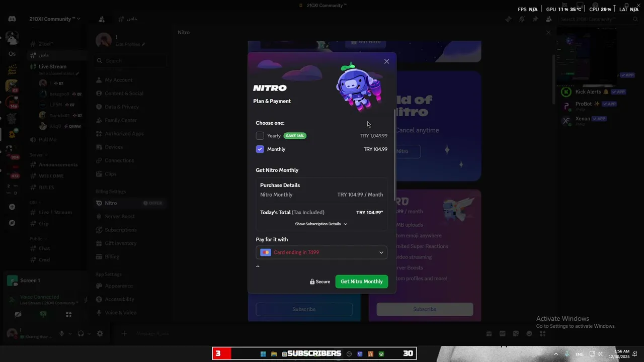This screenshot has width=644, height=362.
Task: Open the Xbox app in taskbar
Action: (x=381, y=354)
